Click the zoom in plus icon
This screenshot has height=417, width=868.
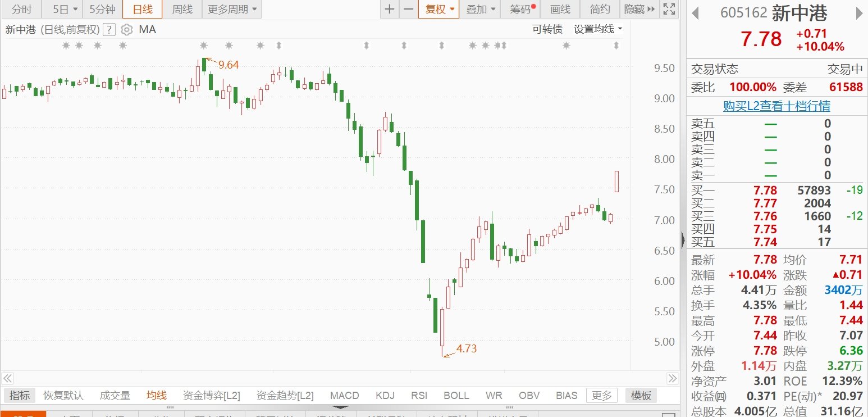pos(389,9)
